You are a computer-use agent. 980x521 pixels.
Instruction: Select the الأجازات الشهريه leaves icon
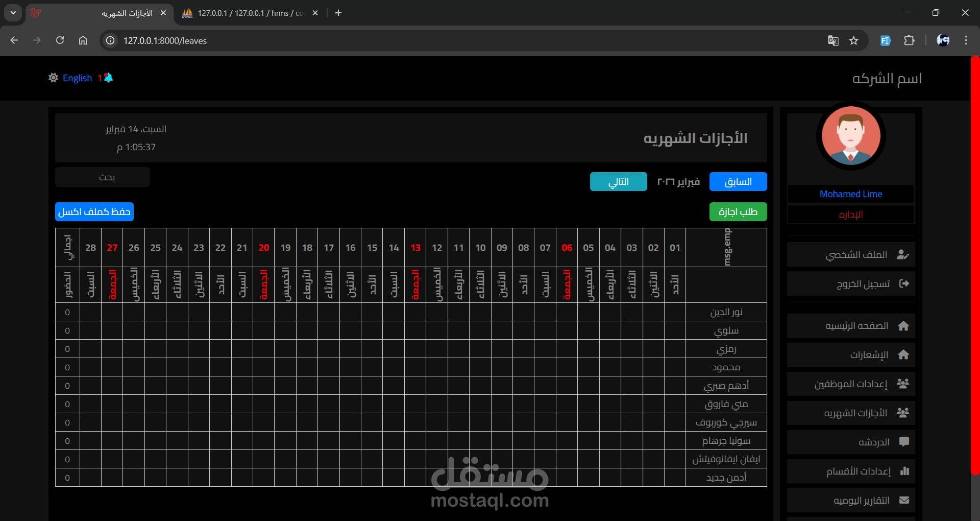pos(904,413)
